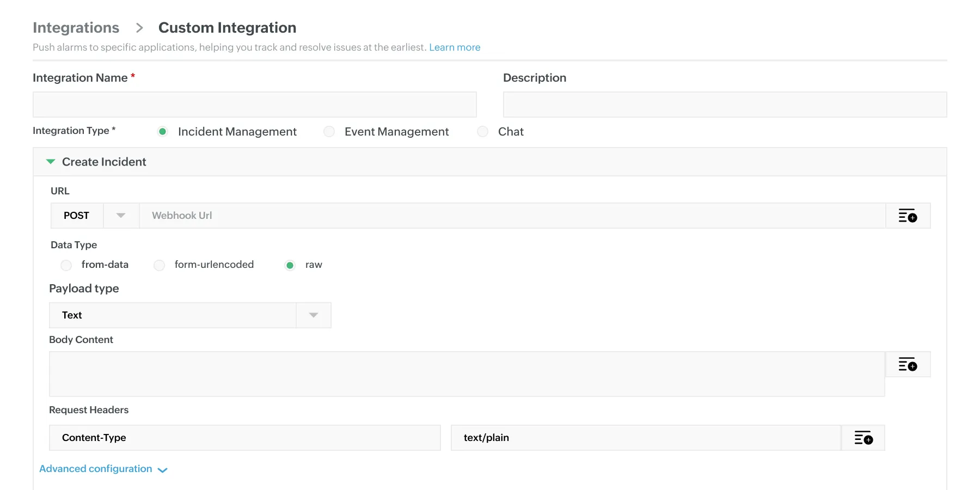This screenshot has width=980, height=490.
Task: Click the insert-parameter icon next to Body Content
Action: [x=908, y=364]
